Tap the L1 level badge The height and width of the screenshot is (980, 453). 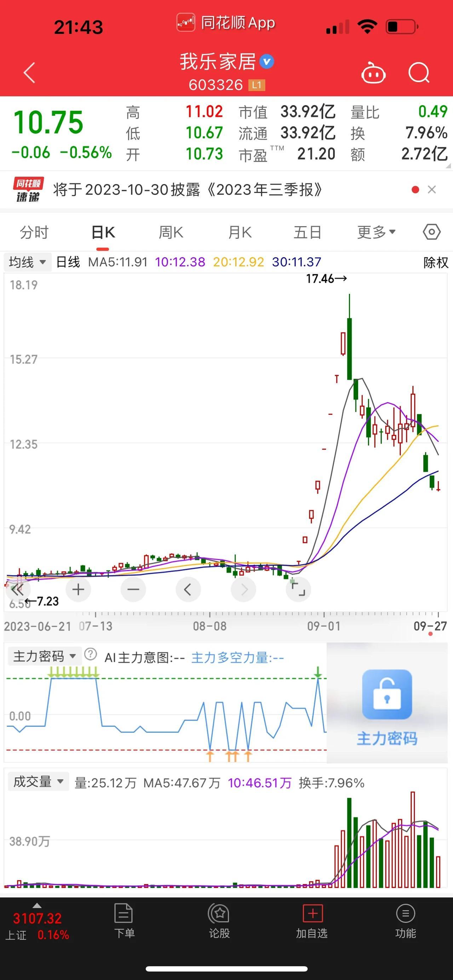256,85
